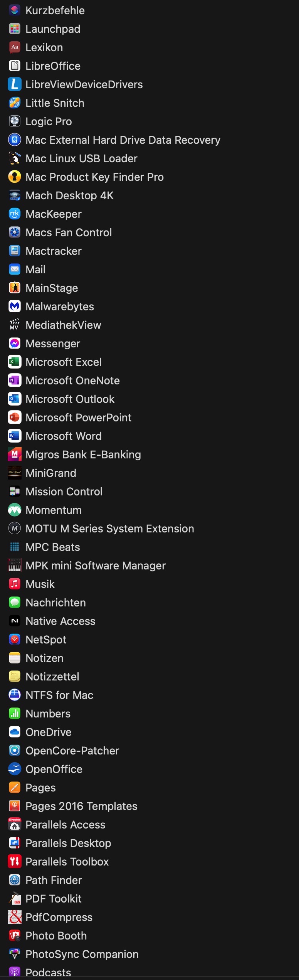Click the Mission Control list entry
This screenshot has width=299, height=980.
64,492
